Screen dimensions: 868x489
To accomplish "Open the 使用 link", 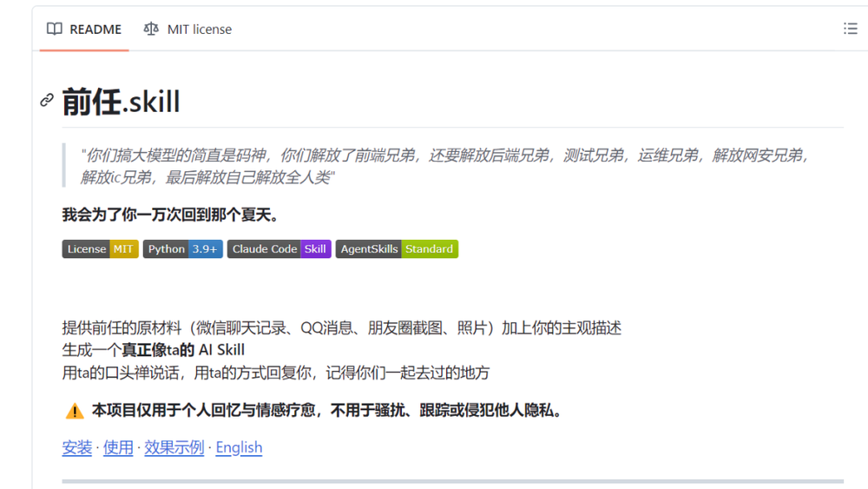I will 118,447.
